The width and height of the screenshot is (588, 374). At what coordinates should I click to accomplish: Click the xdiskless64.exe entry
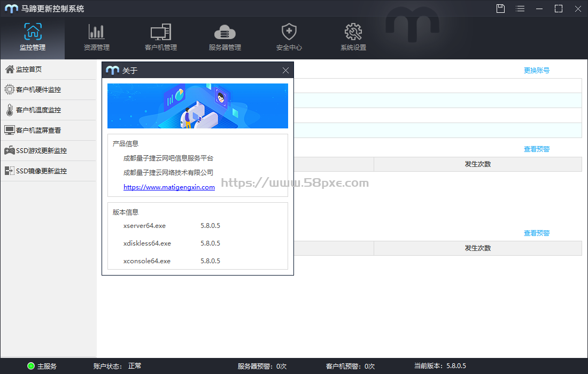tap(147, 243)
